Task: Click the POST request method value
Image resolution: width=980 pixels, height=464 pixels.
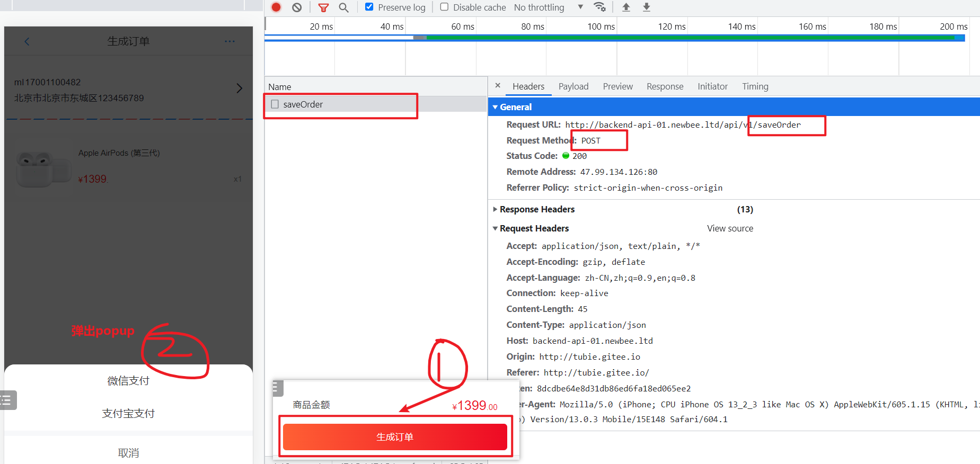Action: (x=590, y=140)
